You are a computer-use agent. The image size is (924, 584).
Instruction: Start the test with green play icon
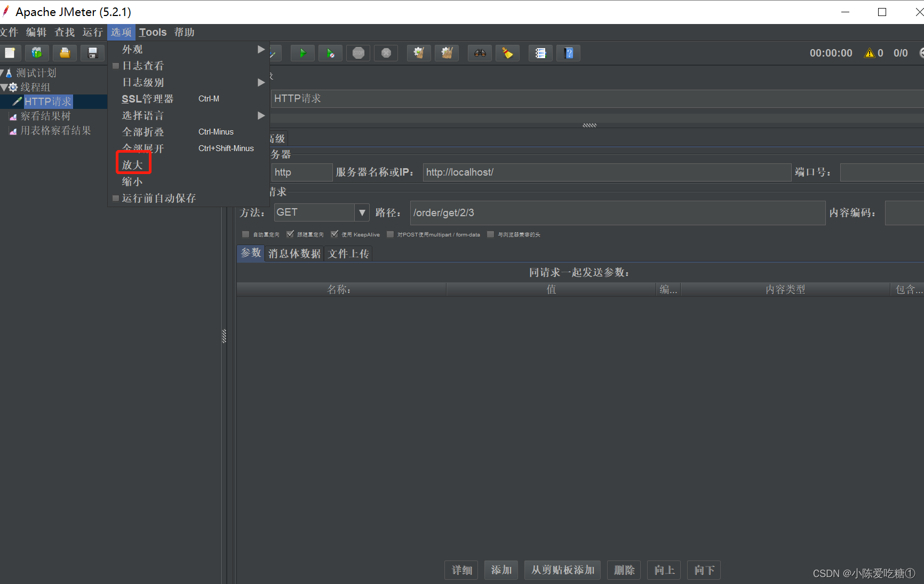tap(302, 53)
